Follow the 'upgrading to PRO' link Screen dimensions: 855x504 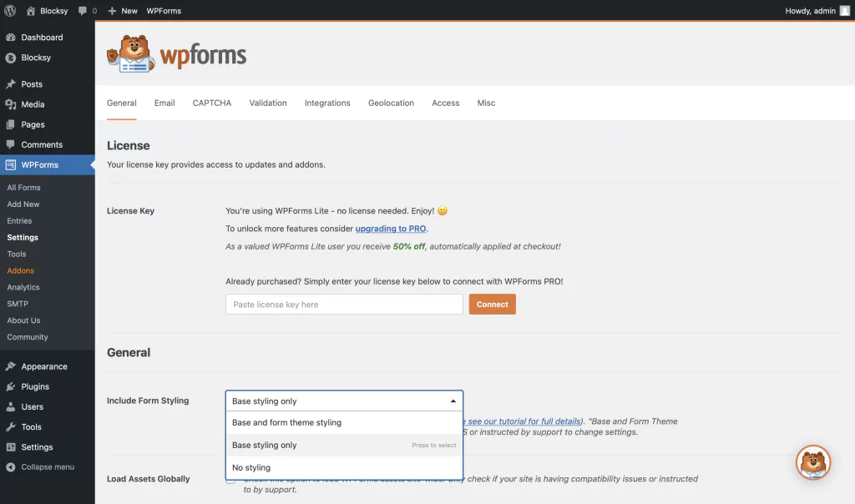coord(391,229)
